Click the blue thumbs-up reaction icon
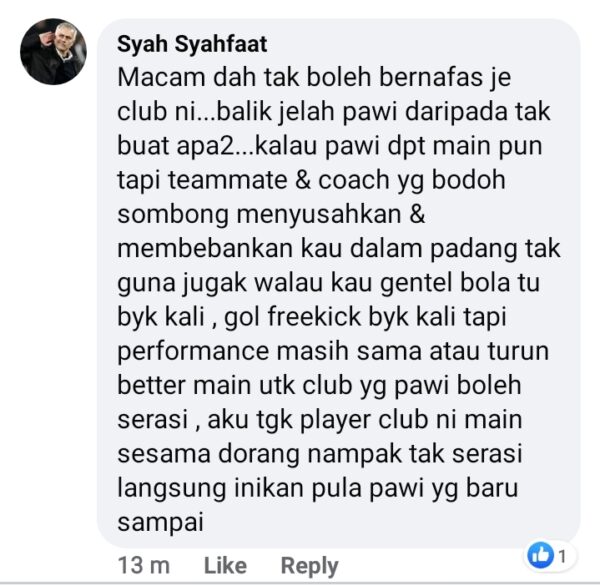Screen dimensions: 600x586 click(x=540, y=555)
